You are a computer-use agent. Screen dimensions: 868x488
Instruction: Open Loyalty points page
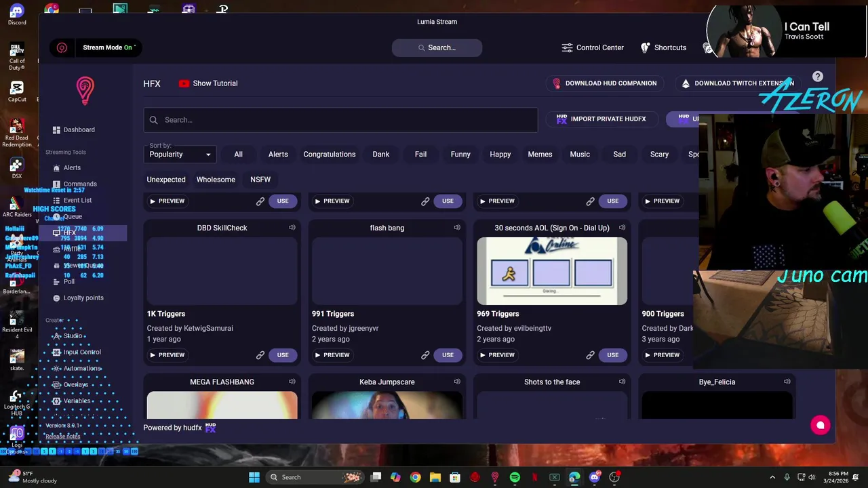[78, 298]
